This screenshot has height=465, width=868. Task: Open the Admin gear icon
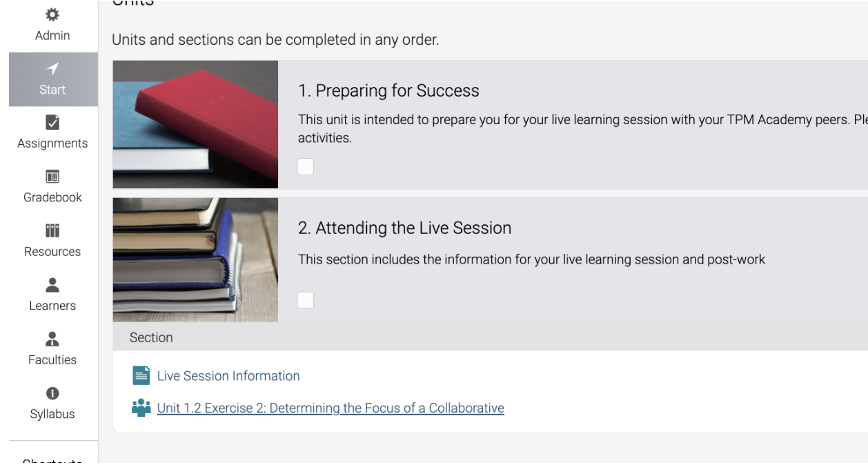click(52, 14)
